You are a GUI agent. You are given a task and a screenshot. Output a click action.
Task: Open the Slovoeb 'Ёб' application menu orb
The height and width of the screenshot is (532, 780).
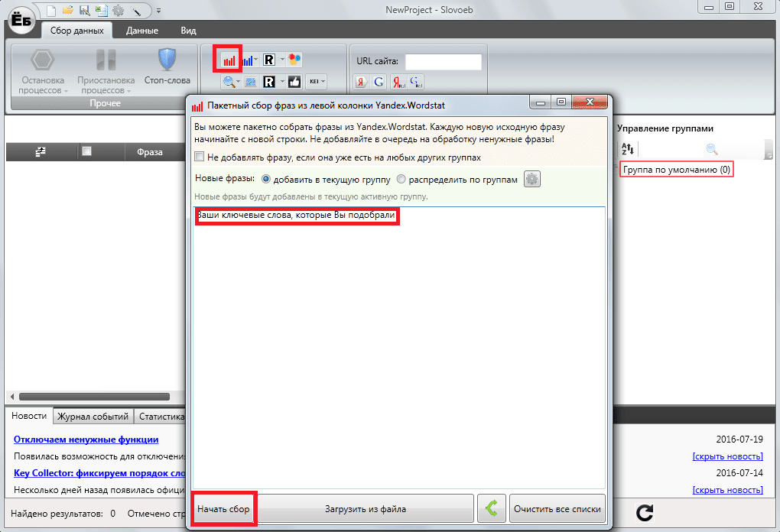[21, 21]
